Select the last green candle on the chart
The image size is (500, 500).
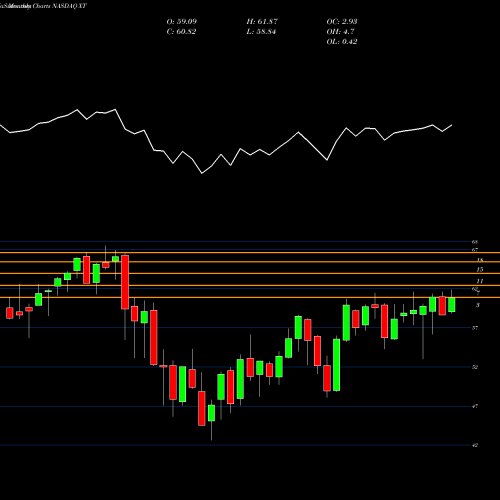click(x=452, y=305)
